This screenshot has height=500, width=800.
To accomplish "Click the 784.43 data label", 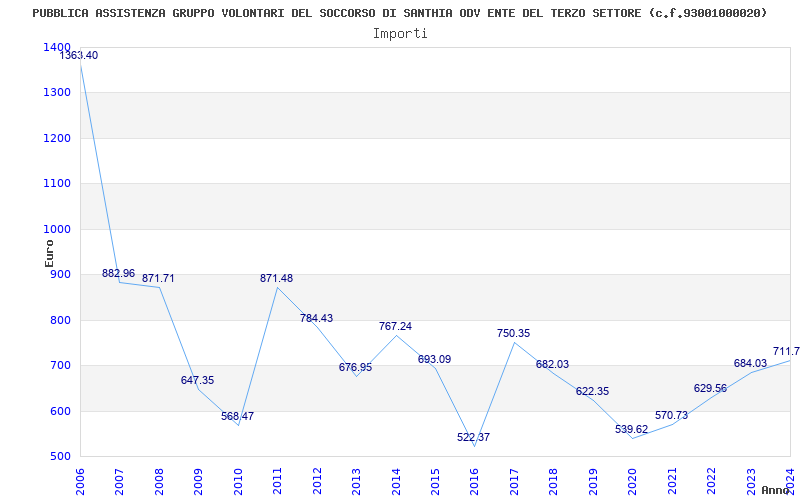I will coord(316,318).
